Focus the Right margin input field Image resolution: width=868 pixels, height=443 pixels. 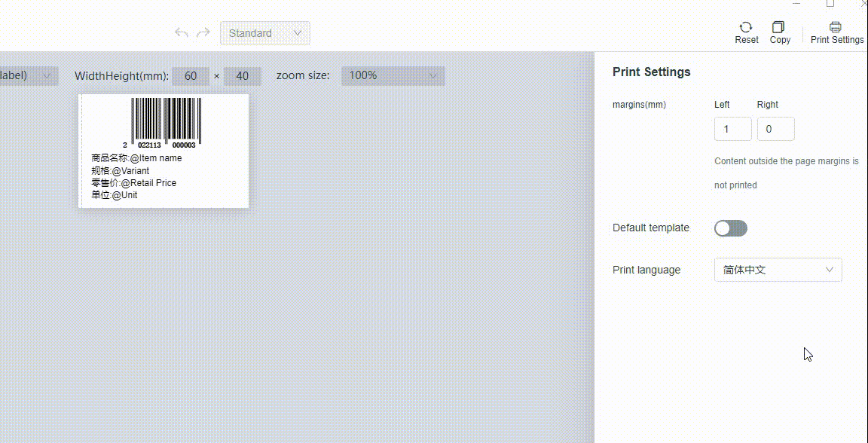[x=775, y=129]
